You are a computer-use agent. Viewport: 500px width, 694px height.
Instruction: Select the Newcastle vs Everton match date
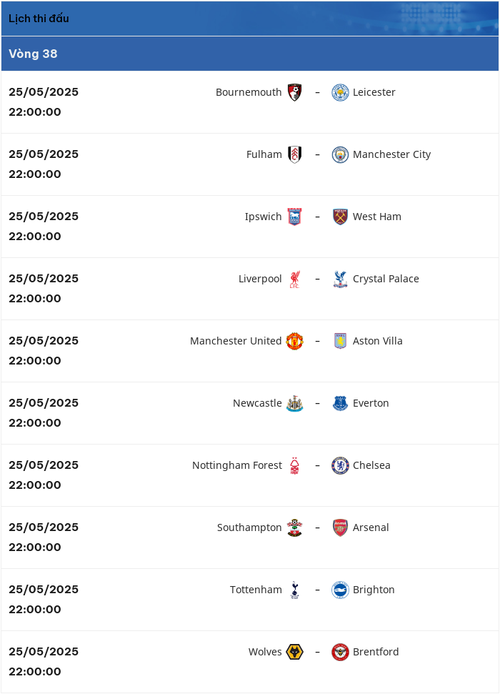pyautogui.click(x=43, y=403)
